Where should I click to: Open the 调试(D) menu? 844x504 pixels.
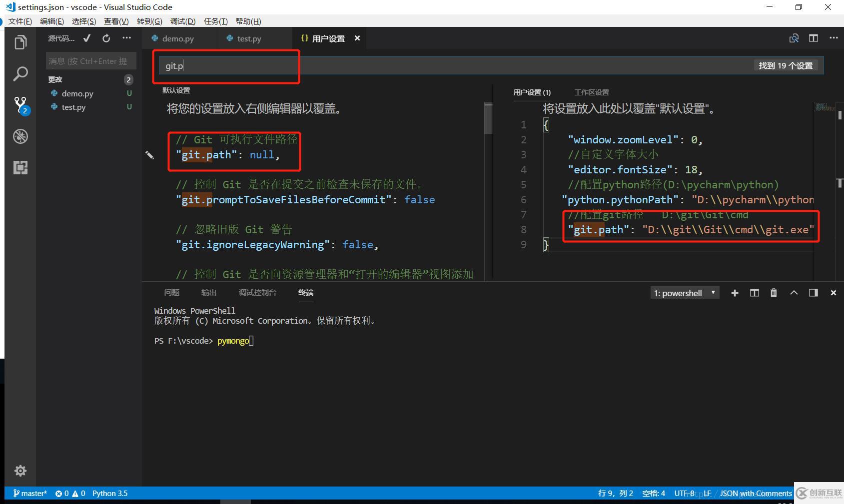[x=182, y=21]
